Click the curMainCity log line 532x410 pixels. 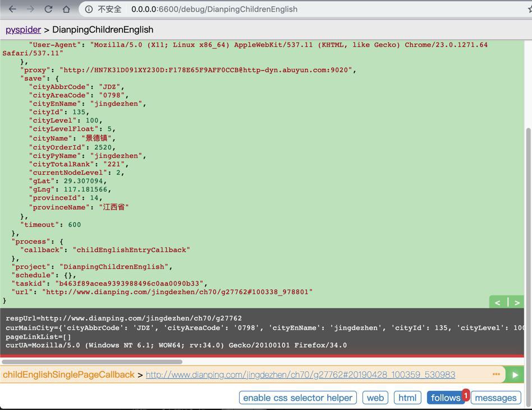pyautogui.click(x=265, y=328)
